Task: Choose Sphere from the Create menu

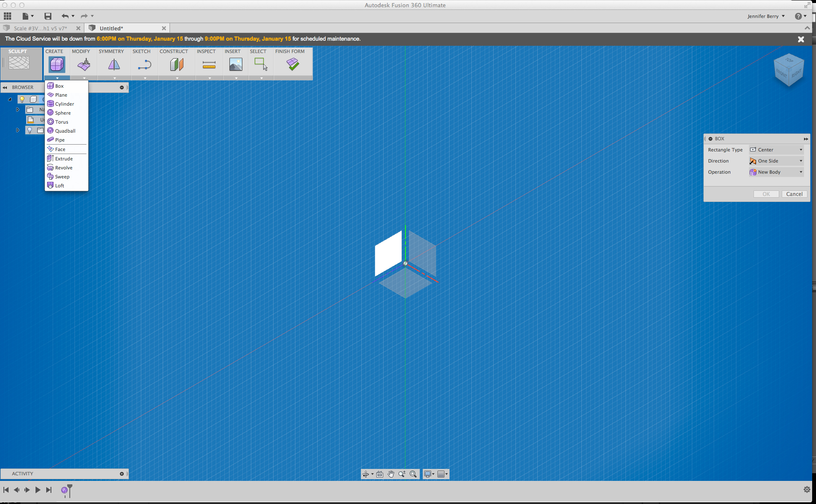Action: (66, 113)
